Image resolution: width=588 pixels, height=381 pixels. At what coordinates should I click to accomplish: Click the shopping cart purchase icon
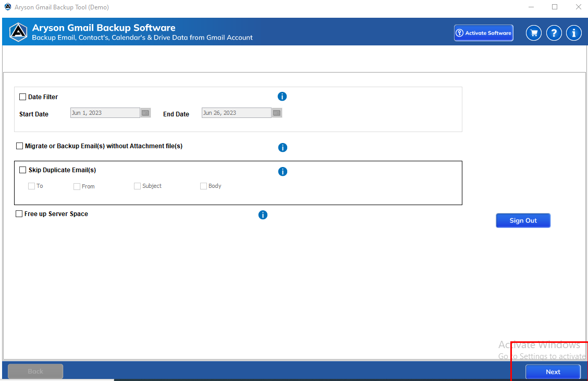[x=534, y=33]
